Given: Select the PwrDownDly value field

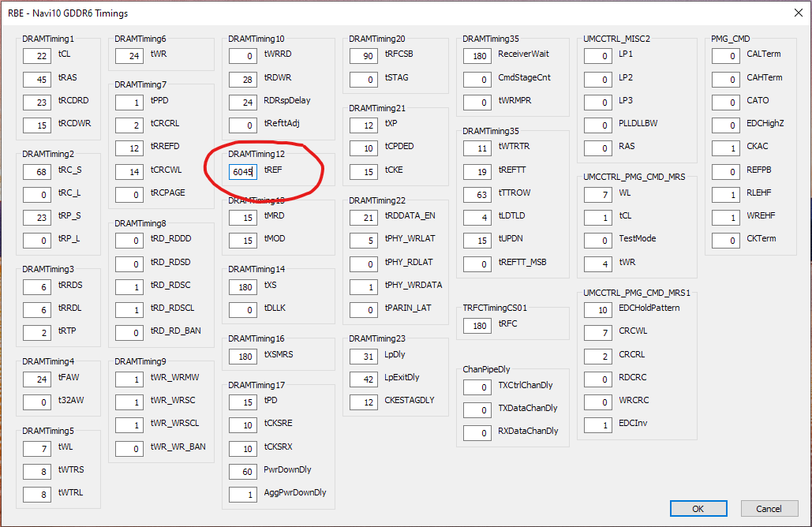Looking at the screenshot, I should click(x=243, y=472).
